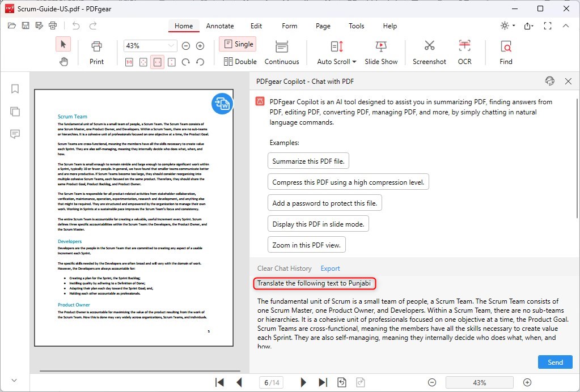Rotate the page counterclockwise
Image resolution: width=580 pixels, height=392 pixels.
[200, 62]
